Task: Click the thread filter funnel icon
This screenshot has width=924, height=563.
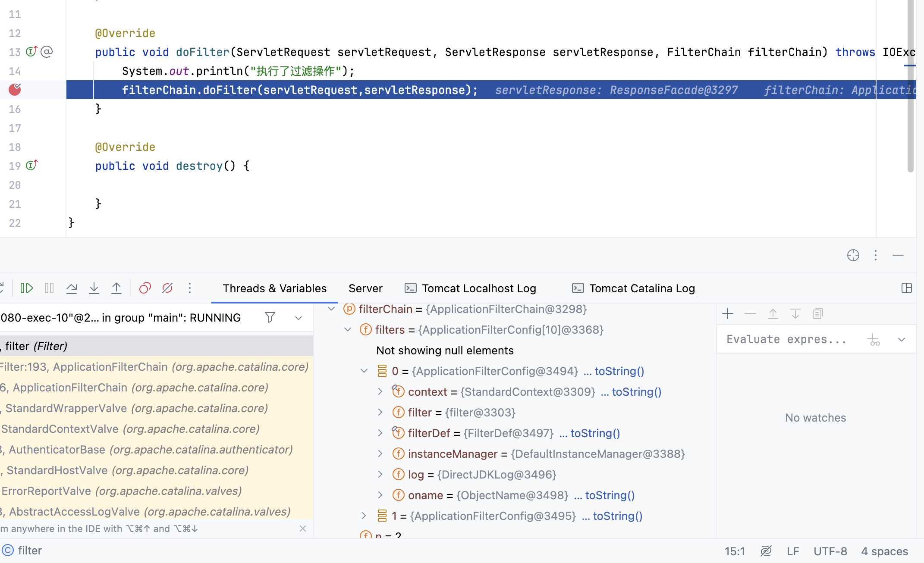Action: (270, 318)
